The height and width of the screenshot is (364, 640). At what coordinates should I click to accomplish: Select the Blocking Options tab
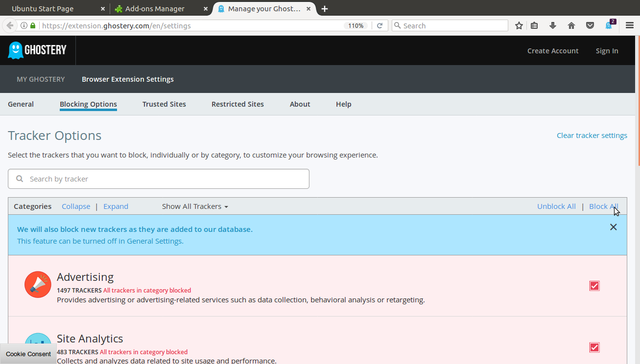tap(88, 104)
